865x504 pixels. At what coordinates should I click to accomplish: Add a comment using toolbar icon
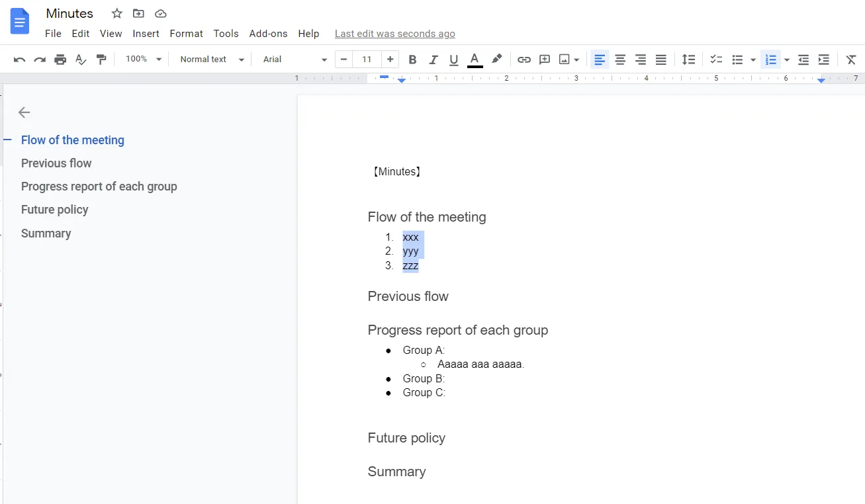coord(545,60)
